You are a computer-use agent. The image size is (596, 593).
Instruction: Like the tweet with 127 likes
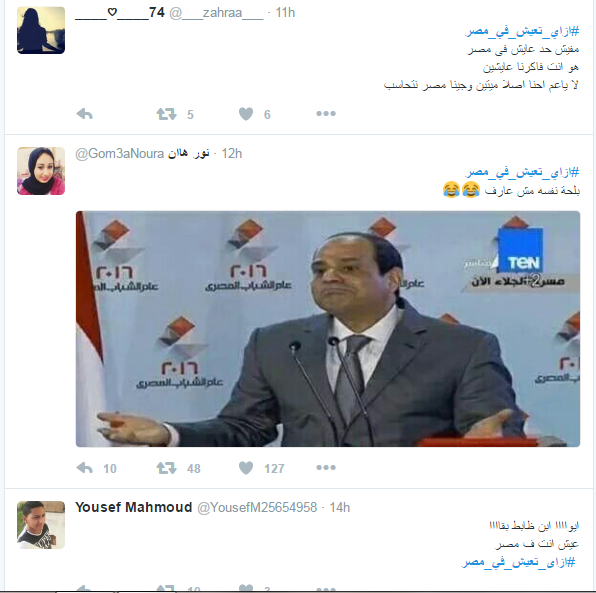click(x=246, y=468)
